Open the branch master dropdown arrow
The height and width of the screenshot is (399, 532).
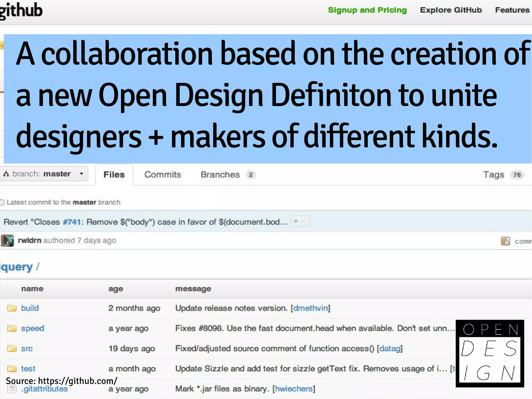[82, 174]
